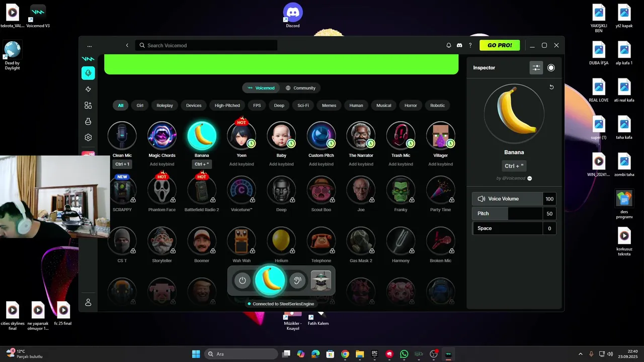Filter voices by Devices

[194, 106]
